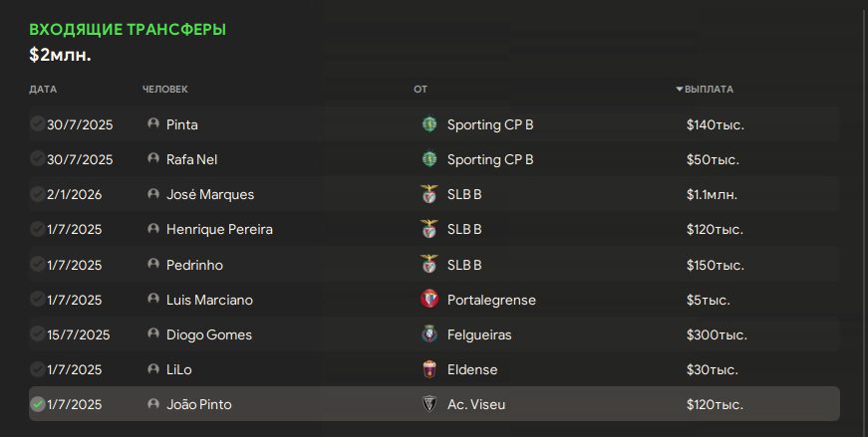Click Sporting CP B crest in Pinta row
Screen dimensions: 868x437
coord(430,124)
